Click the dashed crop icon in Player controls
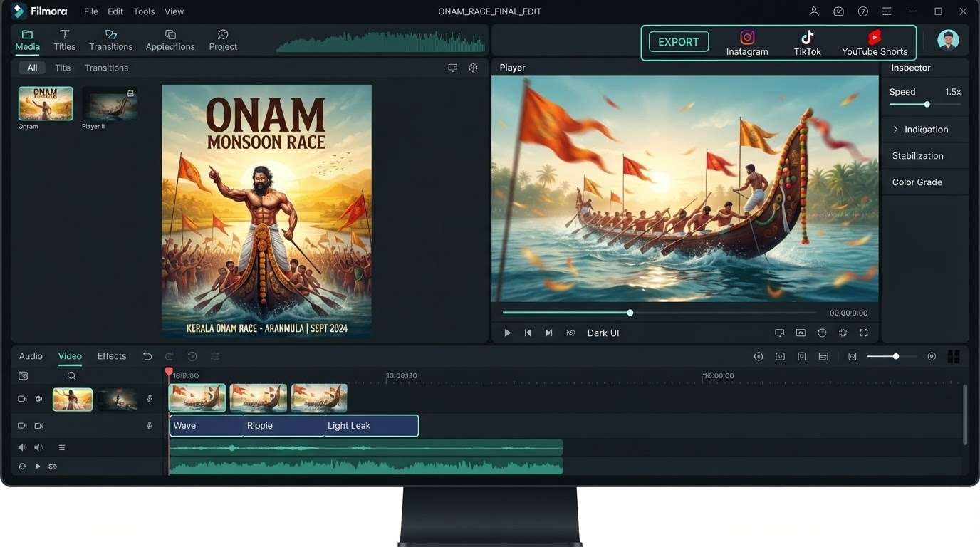Image resolution: width=980 pixels, height=547 pixels. [x=843, y=333]
